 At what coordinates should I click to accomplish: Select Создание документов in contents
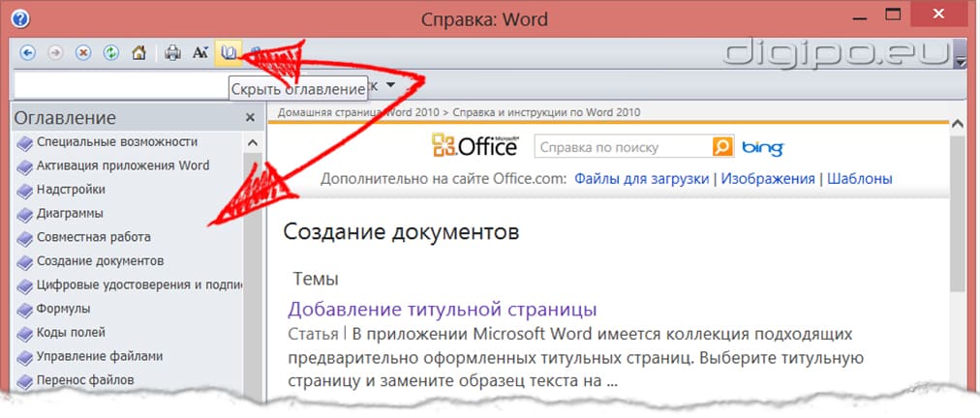click(100, 260)
